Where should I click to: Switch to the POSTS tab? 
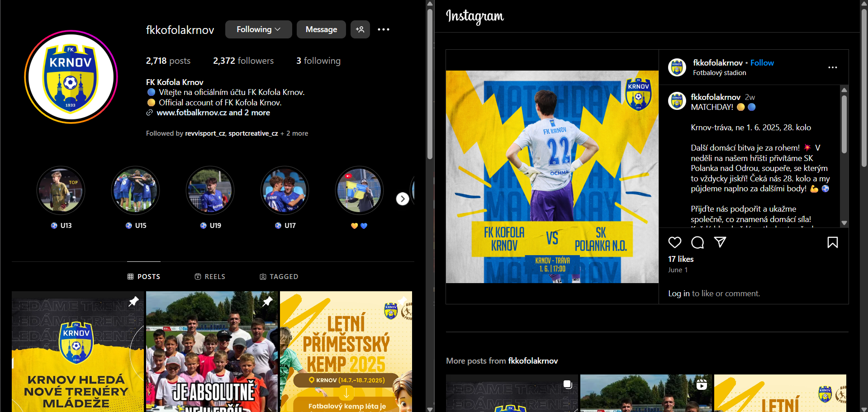pos(144,276)
